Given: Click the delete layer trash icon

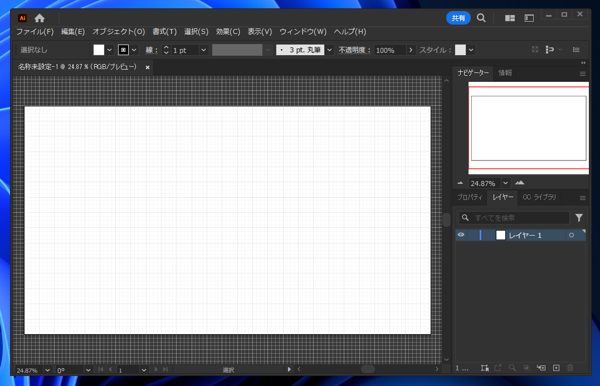Looking at the screenshot, I should [x=570, y=368].
